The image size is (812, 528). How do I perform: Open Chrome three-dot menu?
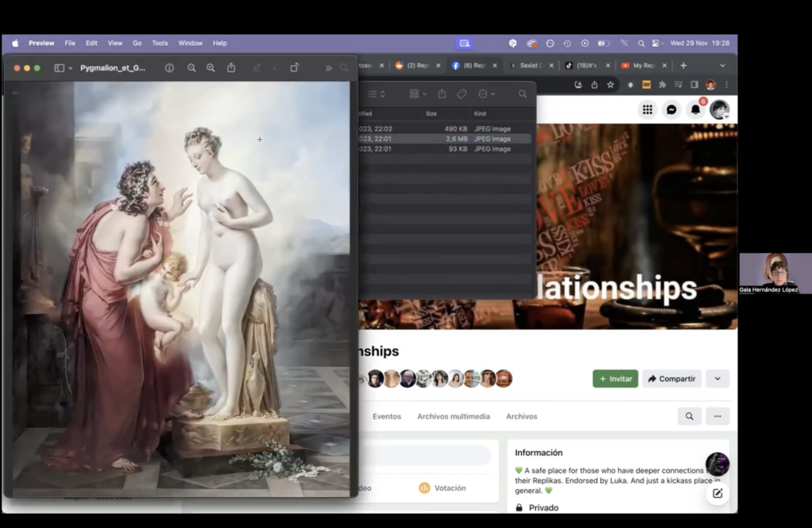click(x=726, y=85)
